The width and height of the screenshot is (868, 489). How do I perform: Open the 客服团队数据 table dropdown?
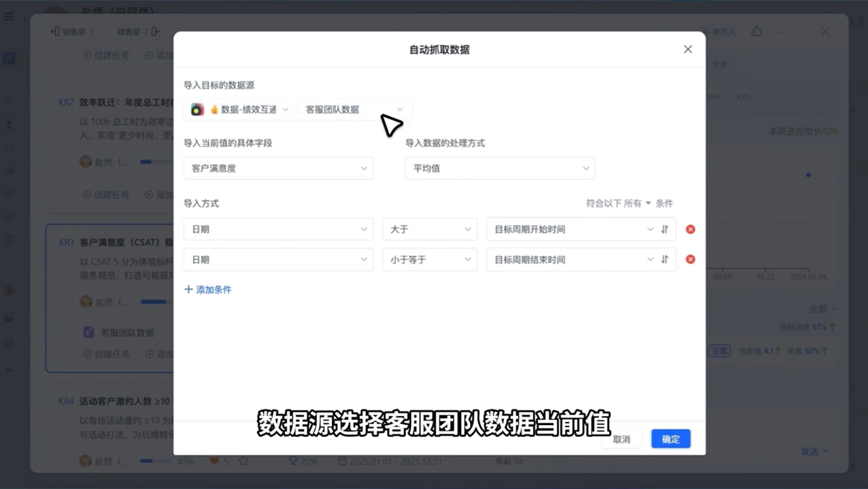(354, 109)
